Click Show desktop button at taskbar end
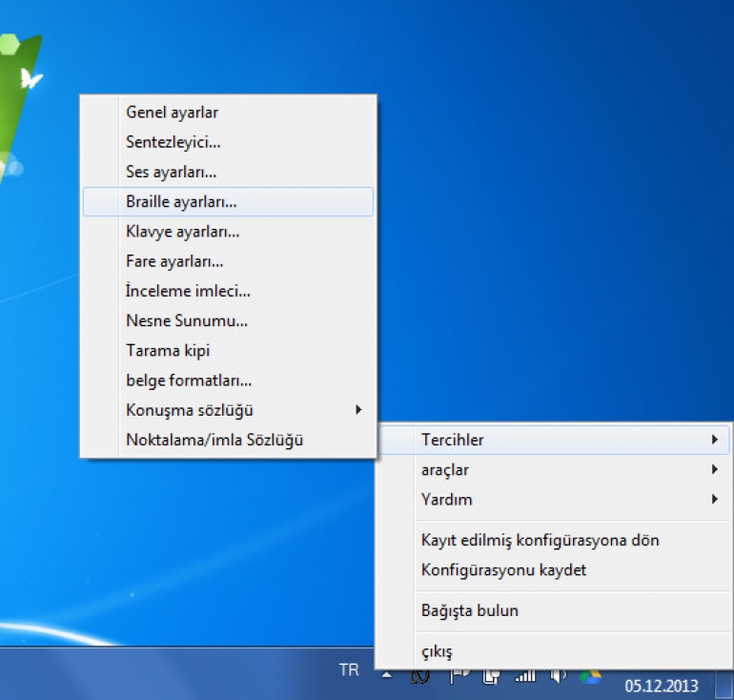The height and width of the screenshot is (700, 734). [724, 685]
